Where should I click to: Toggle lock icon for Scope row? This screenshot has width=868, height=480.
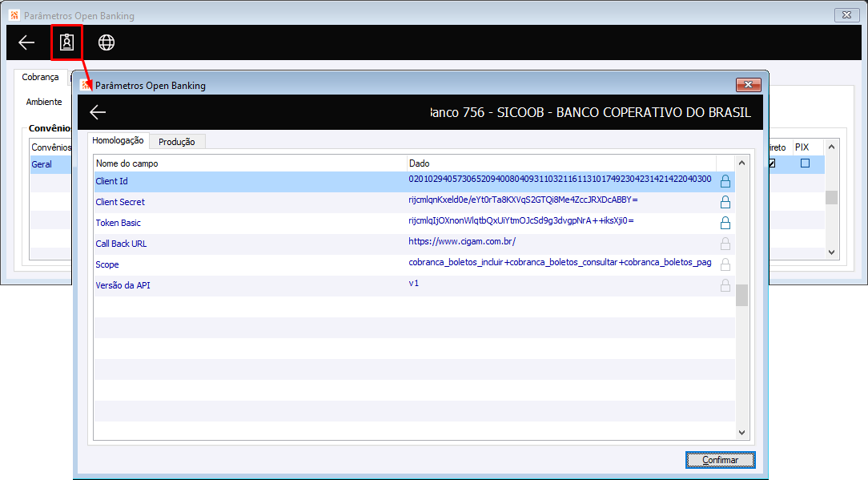click(x=725, y=265)
